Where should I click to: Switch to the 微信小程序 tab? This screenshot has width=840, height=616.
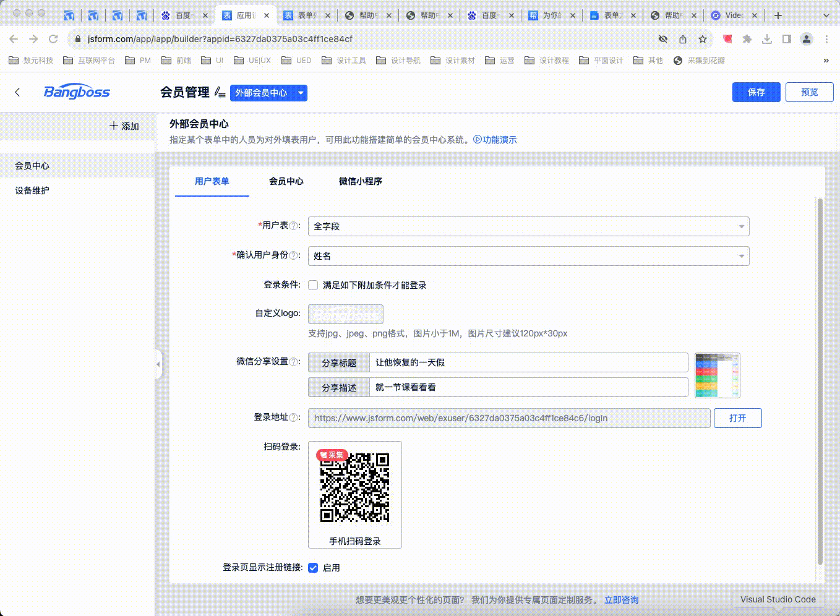click(x=360, y=181)
